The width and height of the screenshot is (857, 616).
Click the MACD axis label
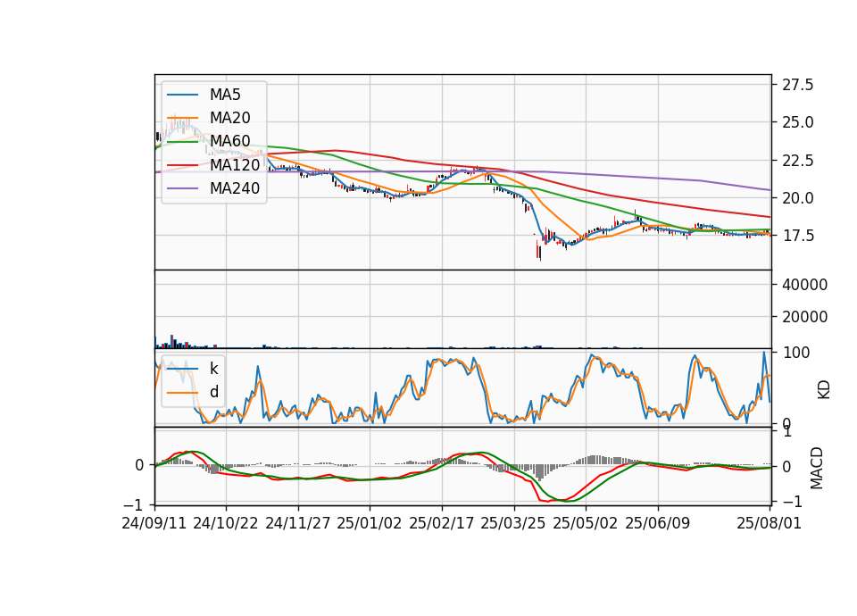coord(817,468)
